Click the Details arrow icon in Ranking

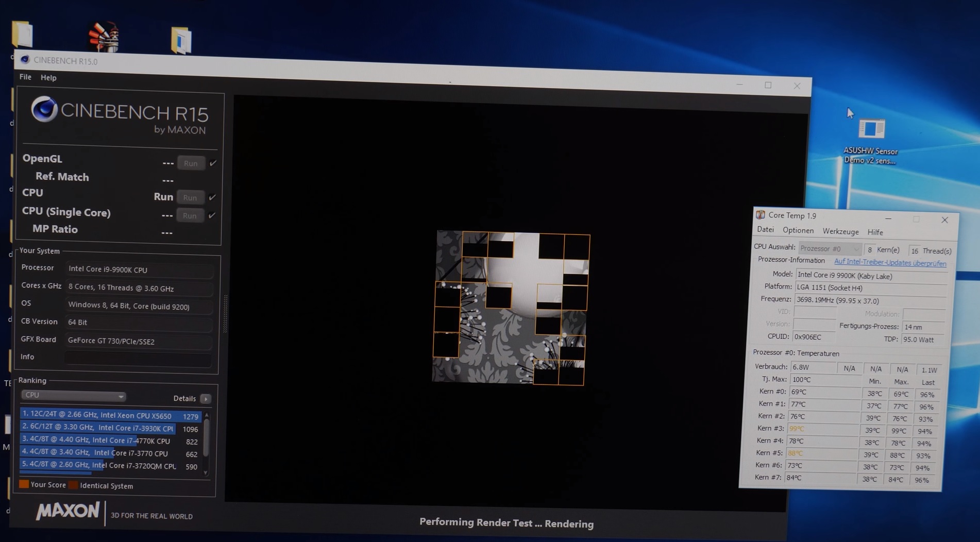pos(206,399)
